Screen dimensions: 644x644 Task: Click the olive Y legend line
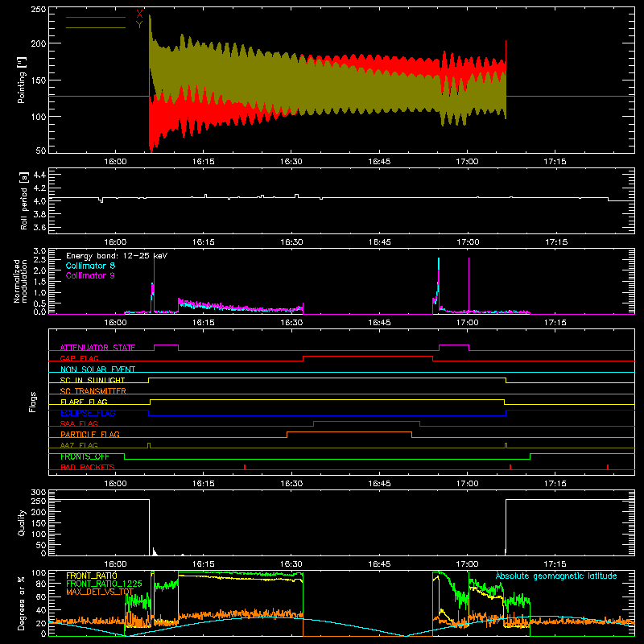coord(96,28)
